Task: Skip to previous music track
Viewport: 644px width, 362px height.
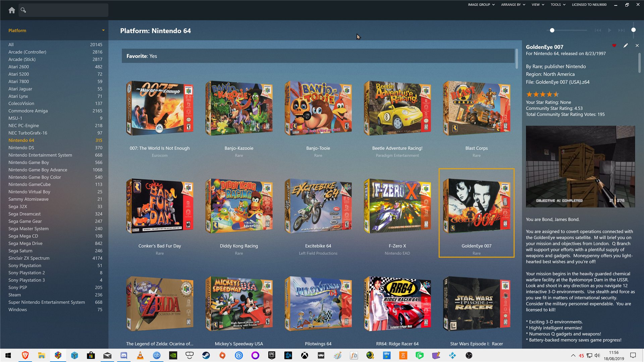Action: tap(598, 30)
